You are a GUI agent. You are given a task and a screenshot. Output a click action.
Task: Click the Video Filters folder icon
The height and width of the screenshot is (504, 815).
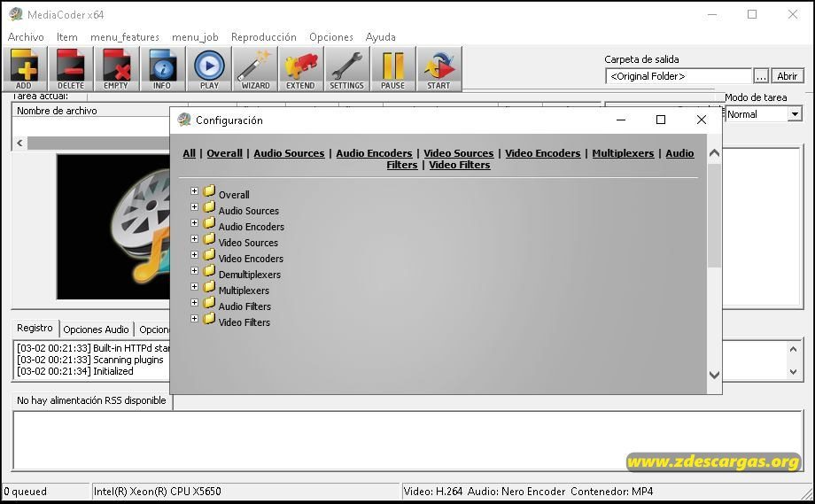(209, 319)
